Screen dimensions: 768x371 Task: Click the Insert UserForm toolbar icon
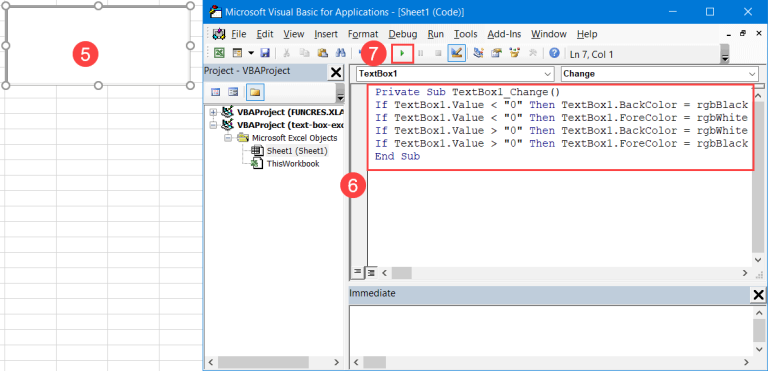click(x=238, y=53)
